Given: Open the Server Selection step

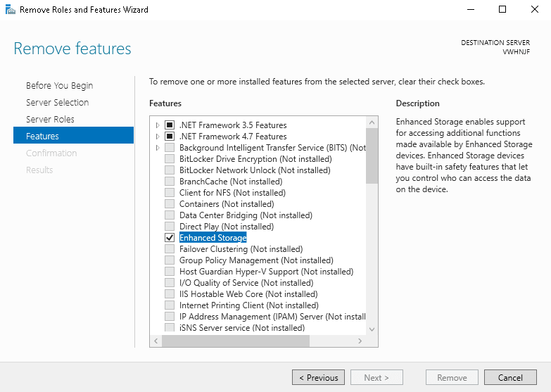Looking at the screenshot, I should coord(57,102).
